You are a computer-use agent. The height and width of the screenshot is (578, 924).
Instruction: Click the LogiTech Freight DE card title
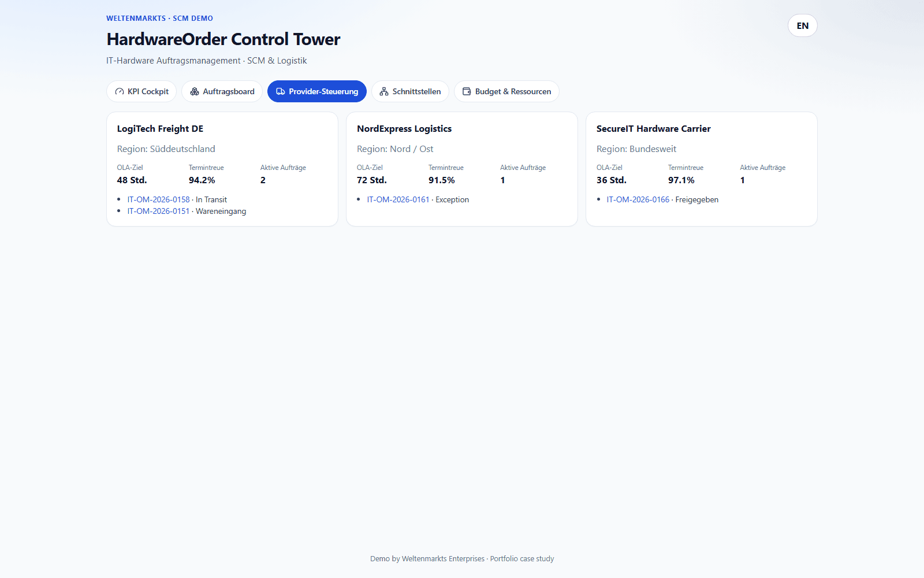click(161, 129)
